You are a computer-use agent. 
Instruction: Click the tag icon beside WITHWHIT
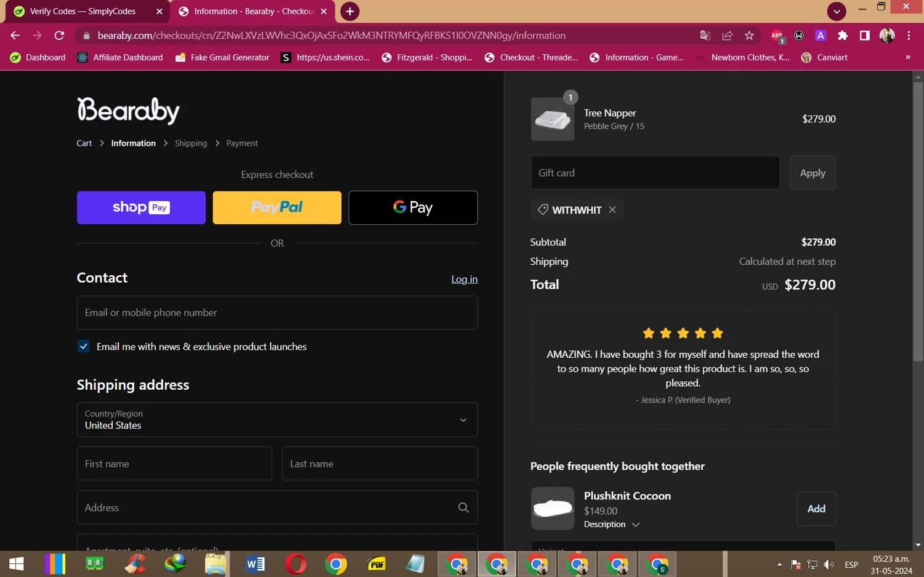click(x=543, y=209)
